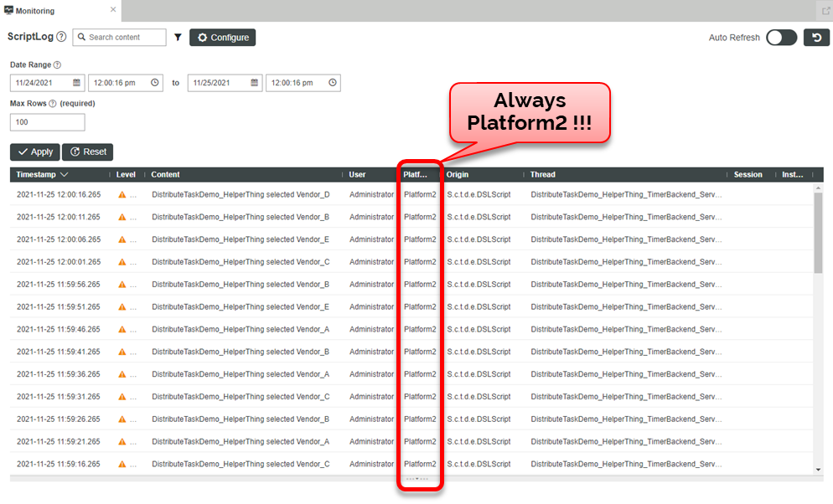Click the Configure button

pyautogui.click(x=223, y=38)
